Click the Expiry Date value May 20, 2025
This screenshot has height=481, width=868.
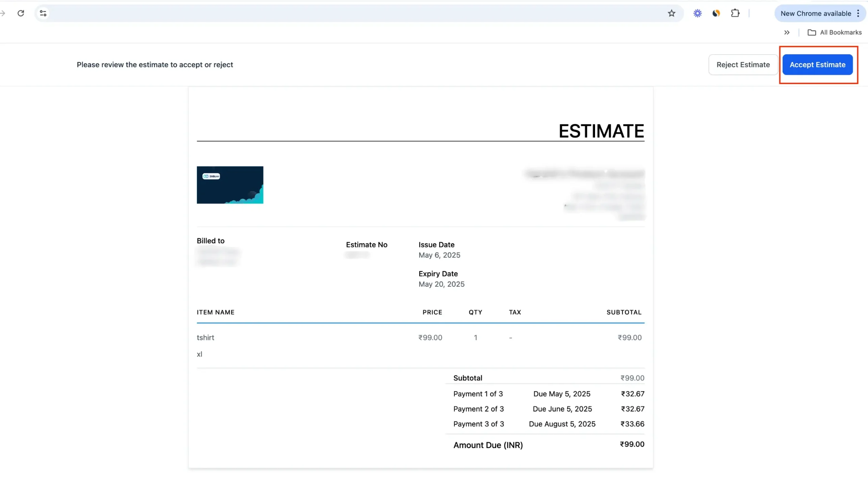point(441,284)
